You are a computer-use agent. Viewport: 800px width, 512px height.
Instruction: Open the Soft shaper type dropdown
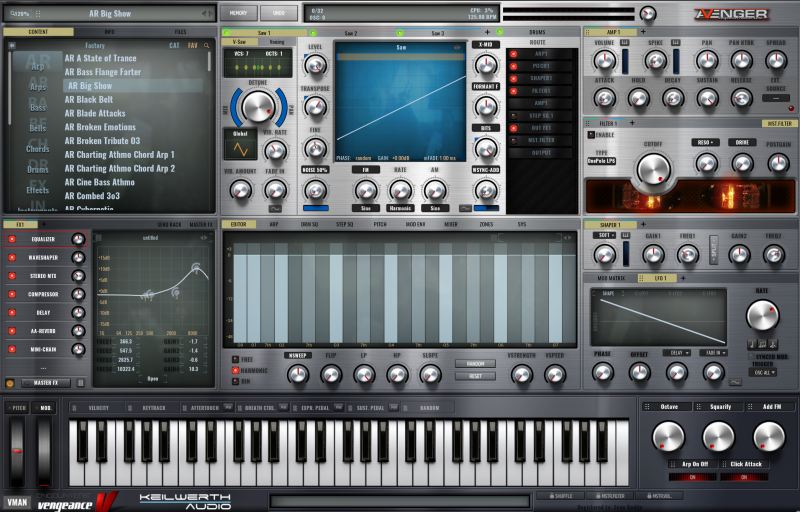606,235
